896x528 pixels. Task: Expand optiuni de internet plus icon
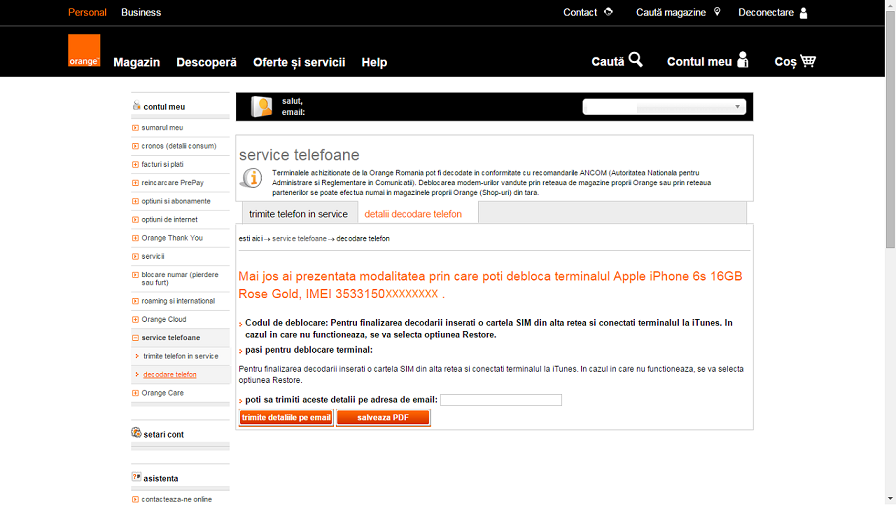[x=135, y=219]
